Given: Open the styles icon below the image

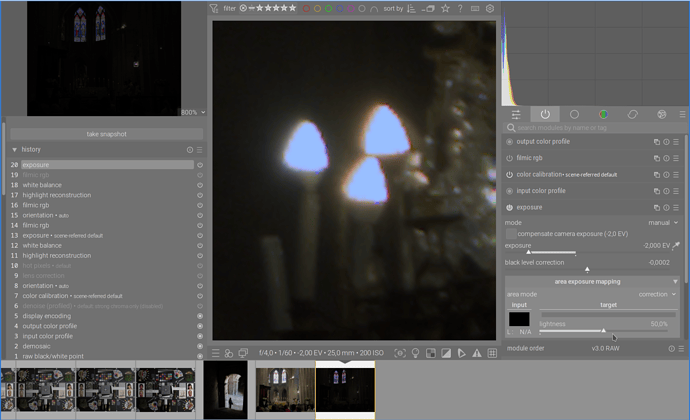Looking at the screenshot, I should (x=229, y=353).
